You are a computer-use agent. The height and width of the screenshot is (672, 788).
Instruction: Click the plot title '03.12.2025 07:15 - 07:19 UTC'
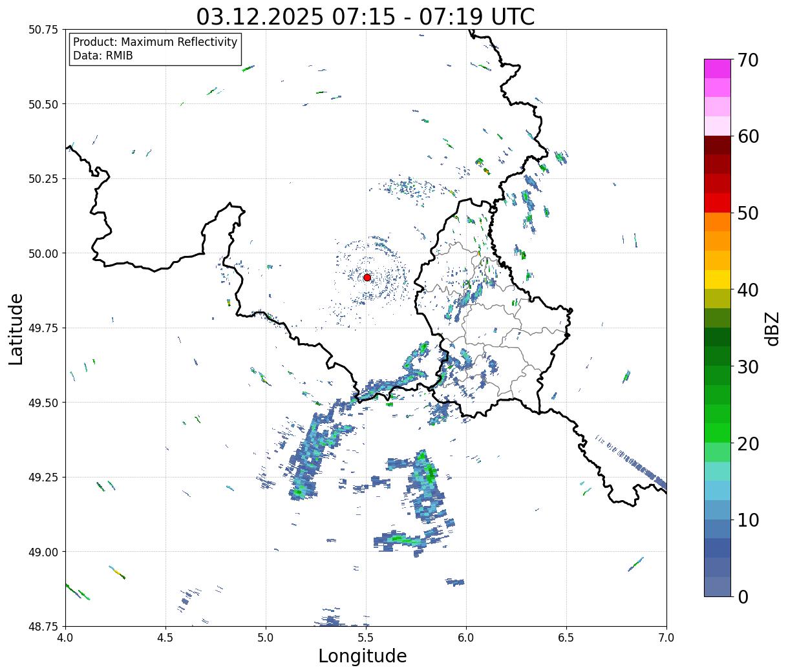[x=366, y=17]
